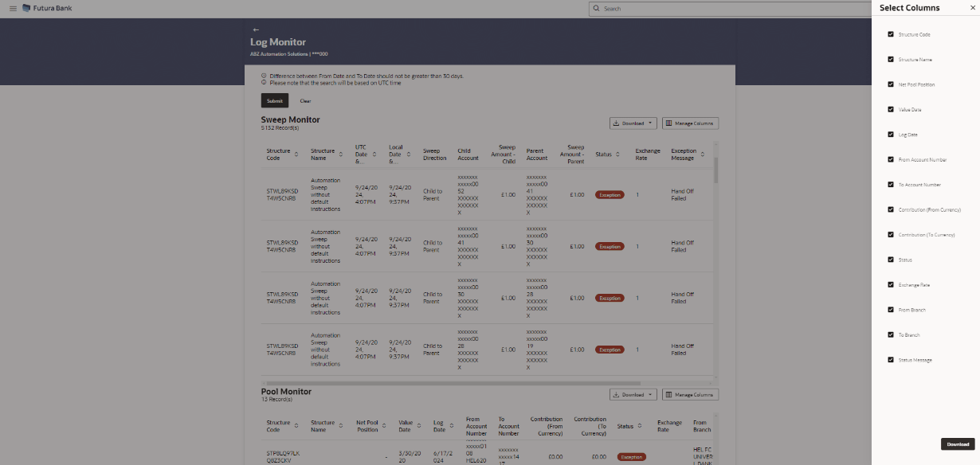Click the search magnifier icon
Screen dimensions: 980x465
[x=596, y=8]
